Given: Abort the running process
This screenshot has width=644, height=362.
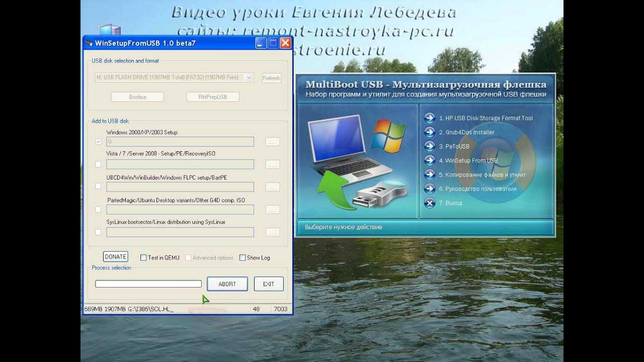Looking at the screenshot, I should pyautogui.click(x=227, y=284).
